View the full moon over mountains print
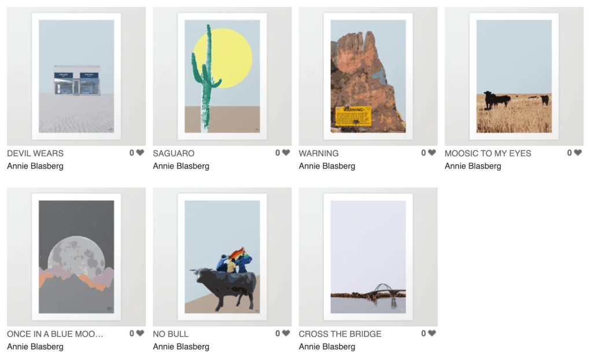 coord(76,257)
